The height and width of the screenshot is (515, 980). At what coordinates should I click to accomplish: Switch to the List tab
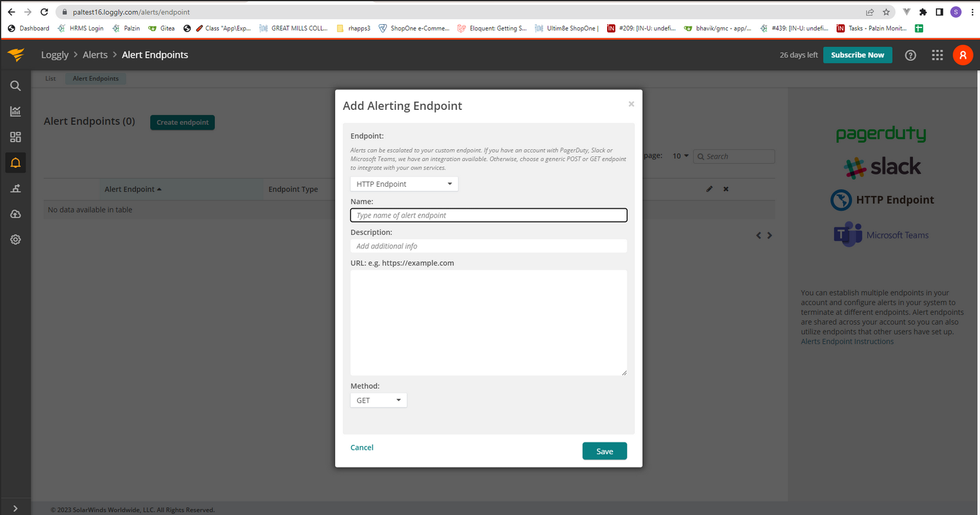[x=50, y=79]
